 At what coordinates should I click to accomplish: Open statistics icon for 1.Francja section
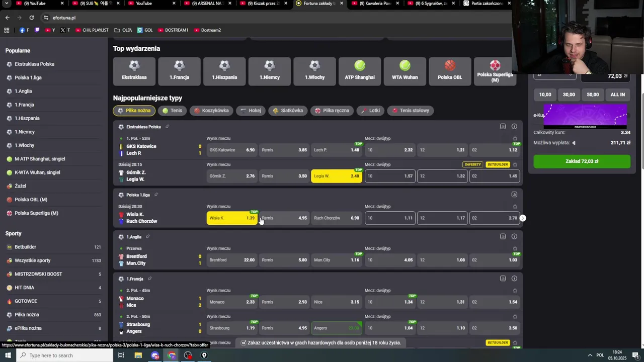[x=503, y=279]
